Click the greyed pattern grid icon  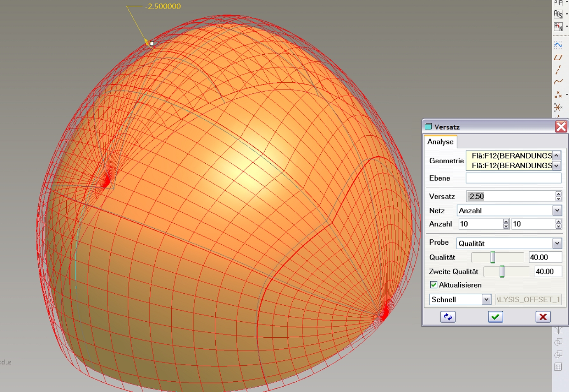coord(558,366)
